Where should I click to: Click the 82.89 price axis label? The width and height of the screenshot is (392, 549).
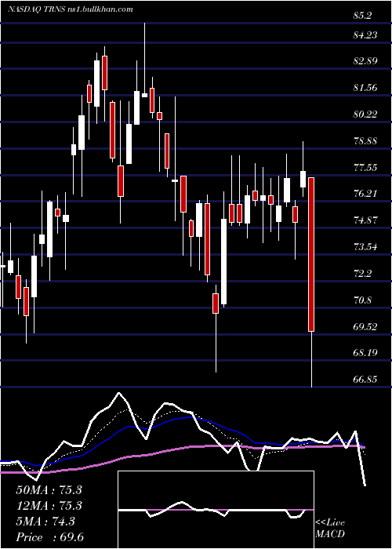point(365,61)
